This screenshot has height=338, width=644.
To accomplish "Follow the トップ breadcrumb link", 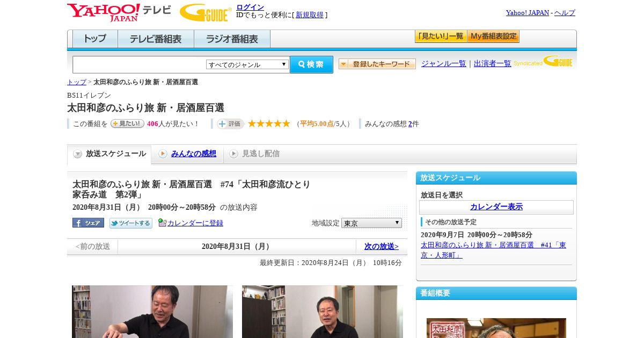I will coord(77,82).
